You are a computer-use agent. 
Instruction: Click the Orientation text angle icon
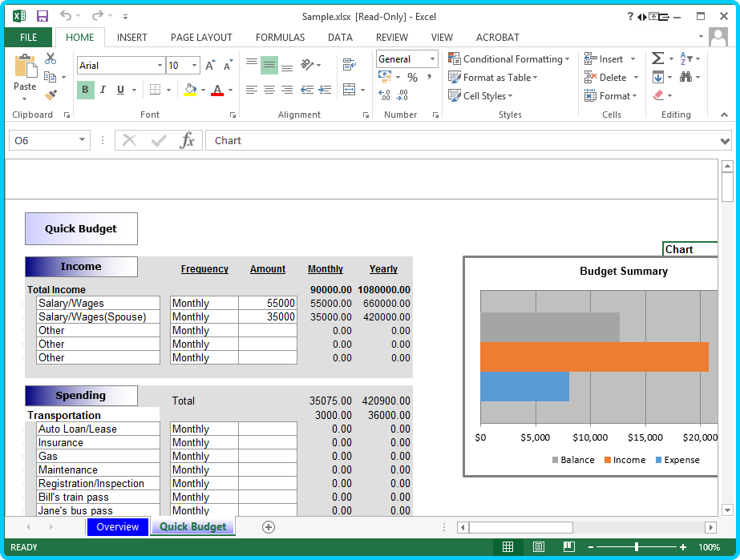pos(308,65)
